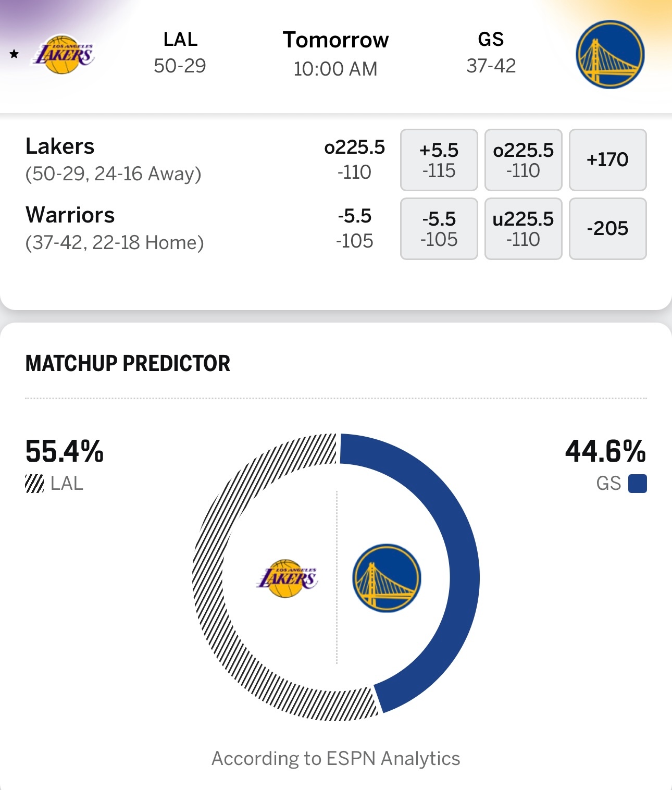Open the Warriors team name link

point(70,215)
